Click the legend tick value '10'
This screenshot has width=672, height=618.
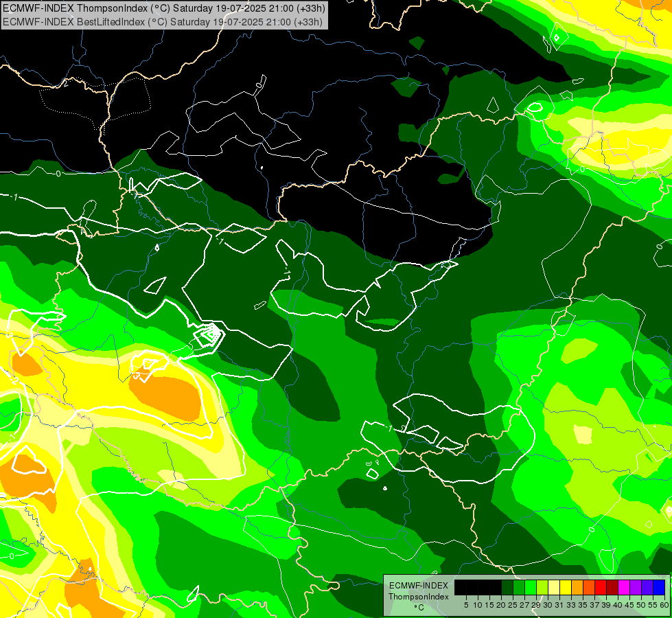[x=478, y=605]
